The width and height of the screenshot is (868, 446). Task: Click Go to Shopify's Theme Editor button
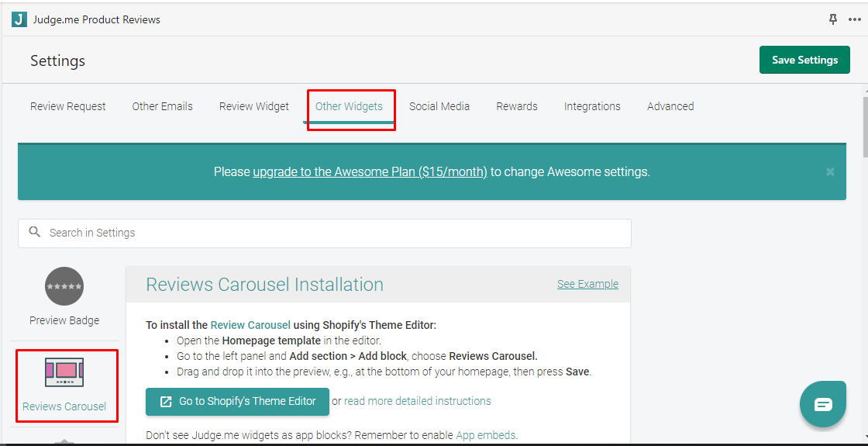point(237,402)
